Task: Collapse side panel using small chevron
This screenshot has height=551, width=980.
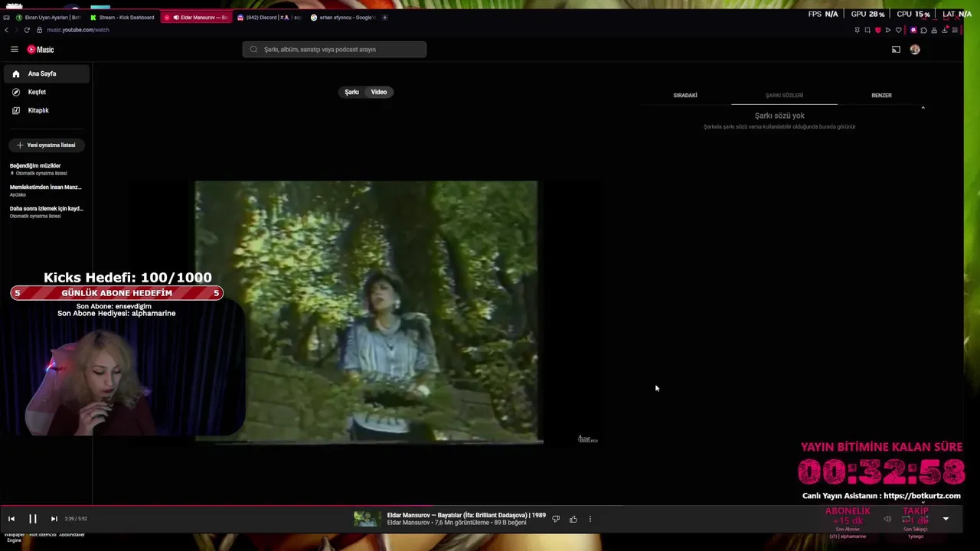Action: click(x=923, y=108)
